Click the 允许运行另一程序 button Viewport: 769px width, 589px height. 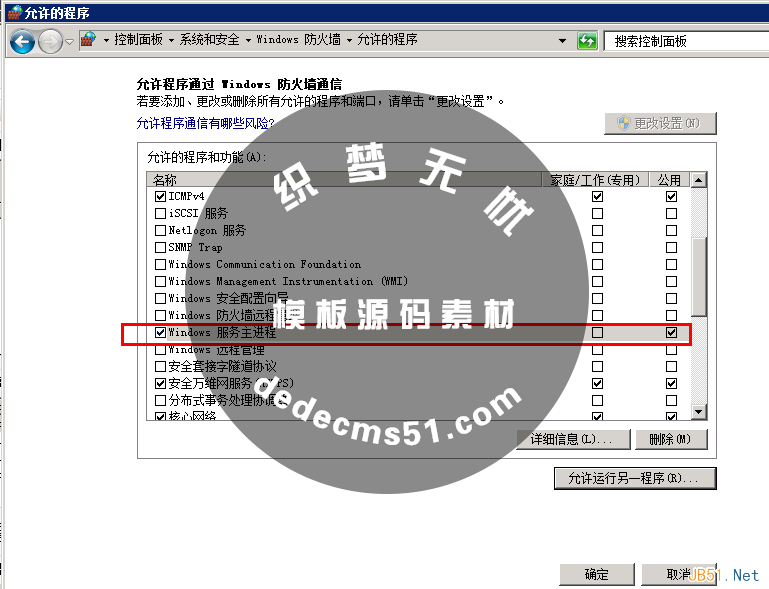click(x=635, y=478)
